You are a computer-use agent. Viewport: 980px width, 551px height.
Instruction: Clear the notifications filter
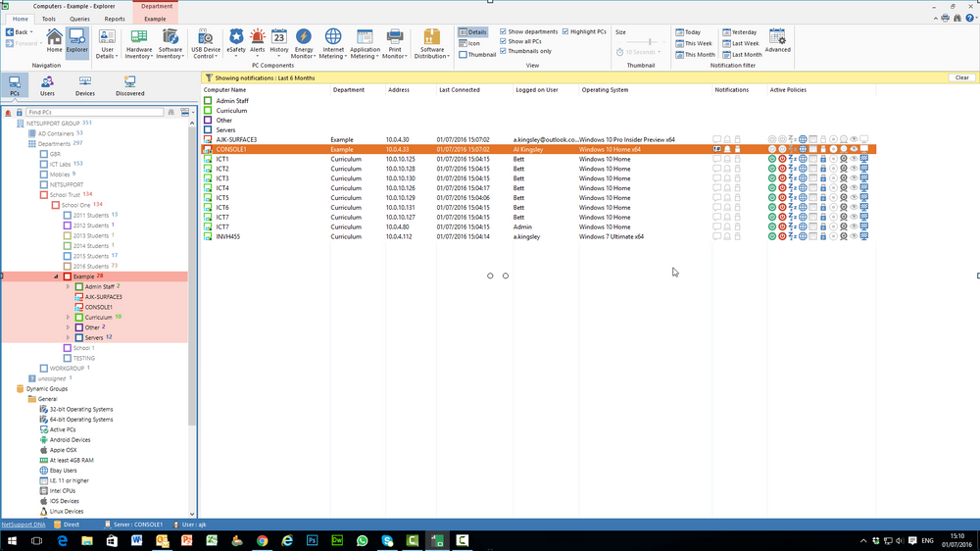(x=962, y=77)
